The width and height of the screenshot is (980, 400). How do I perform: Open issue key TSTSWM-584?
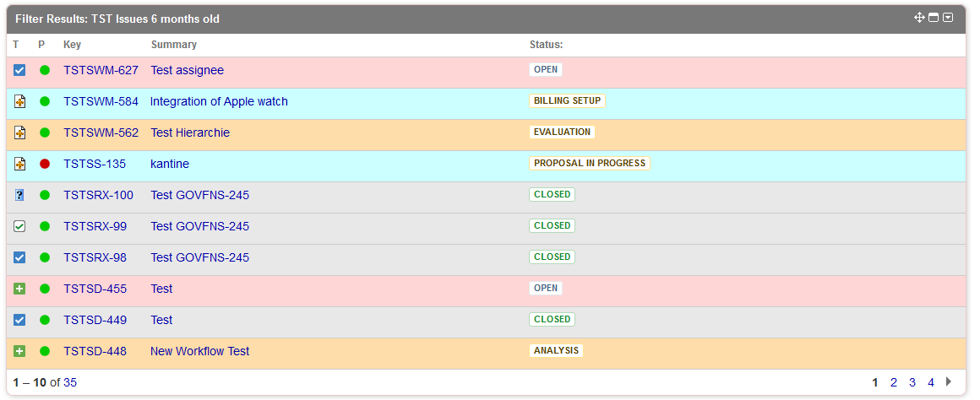(x=101, y=102)
